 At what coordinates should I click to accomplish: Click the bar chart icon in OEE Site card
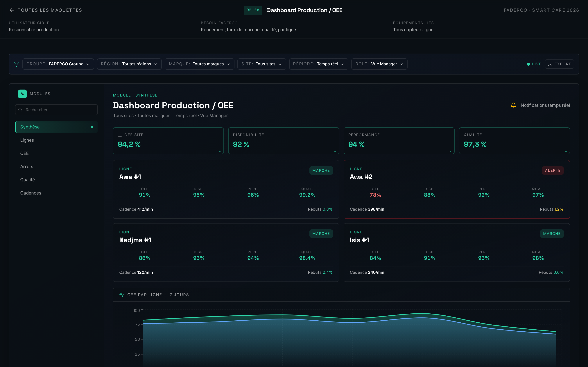[120, 135]
